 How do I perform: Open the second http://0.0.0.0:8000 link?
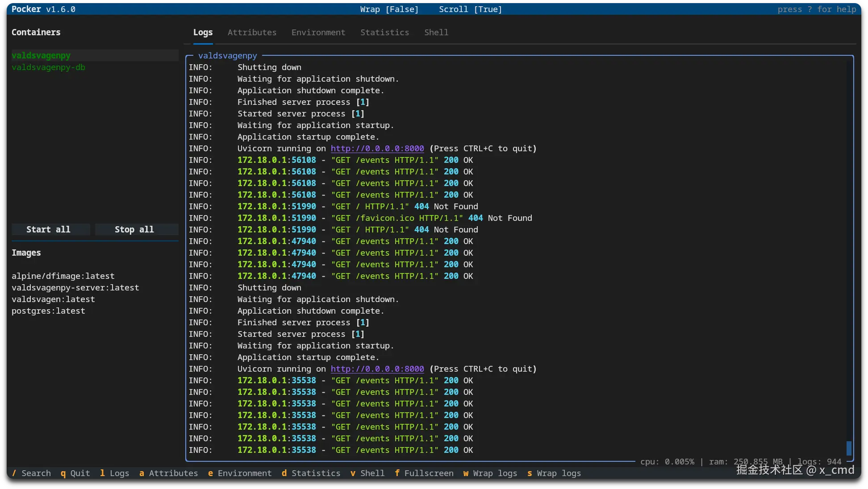[x=377, y=369]
